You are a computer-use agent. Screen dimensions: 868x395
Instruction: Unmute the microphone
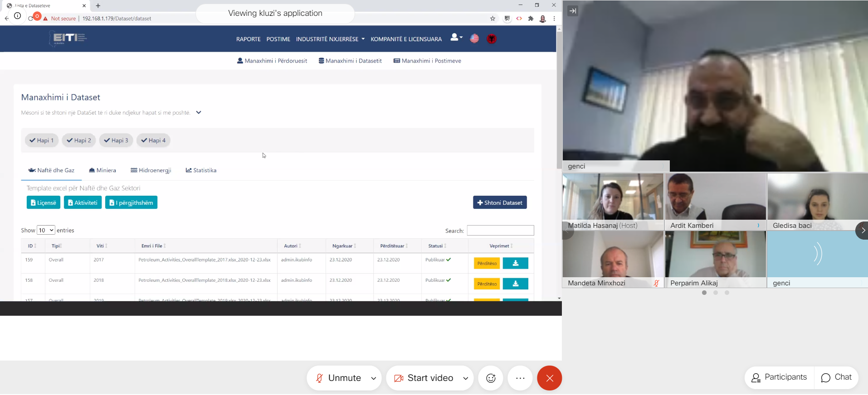click(x=338, y=378)
